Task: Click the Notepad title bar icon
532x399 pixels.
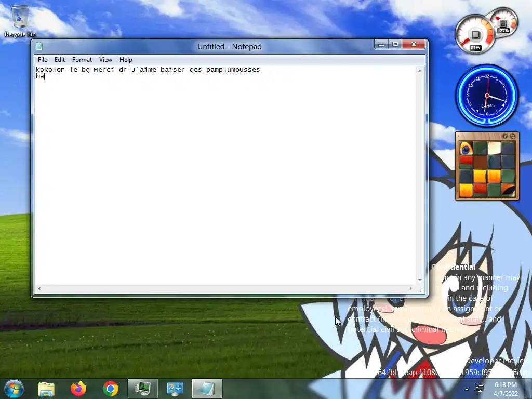Action: 39,46
